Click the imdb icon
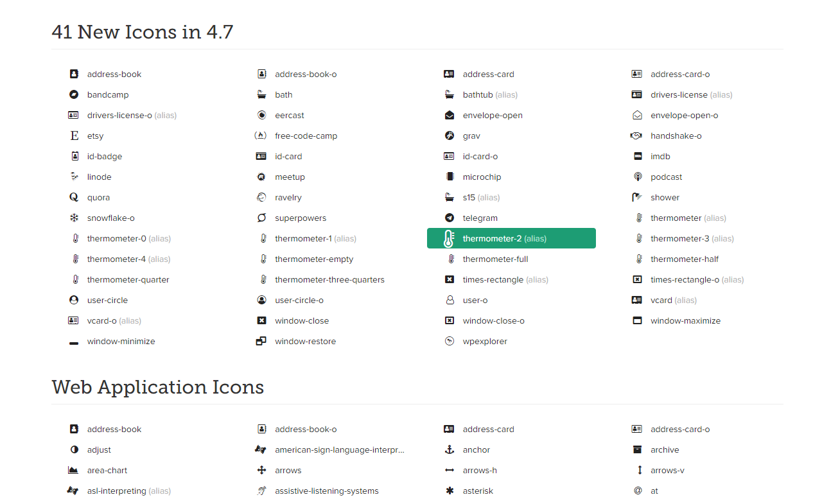Screen dimensions: 813x504 click(x=637, y=157)
